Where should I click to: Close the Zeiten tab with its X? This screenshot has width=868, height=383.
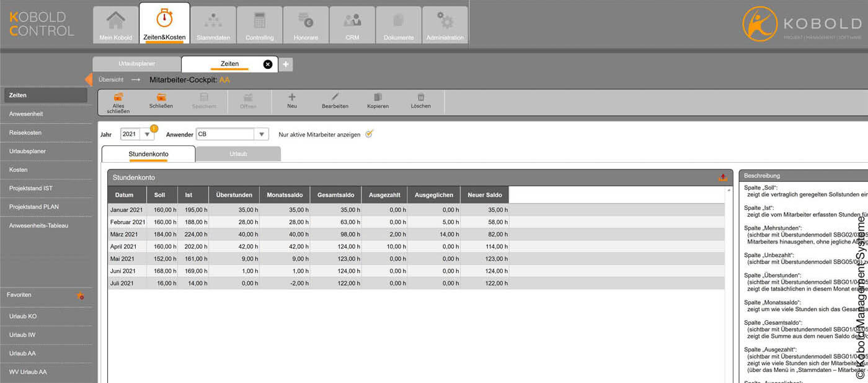268,63
